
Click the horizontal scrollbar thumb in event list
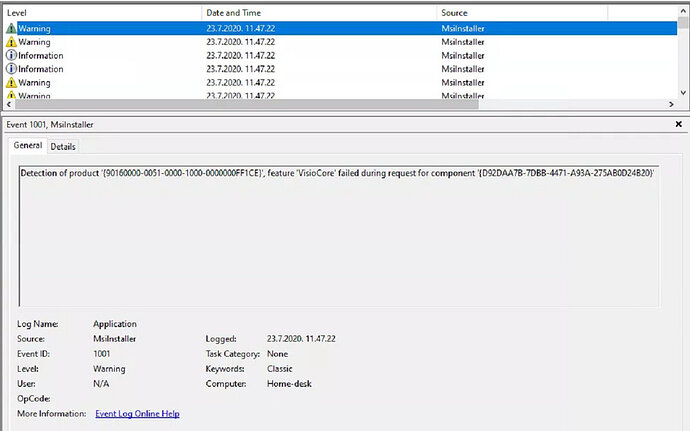[x=246, y=104]
